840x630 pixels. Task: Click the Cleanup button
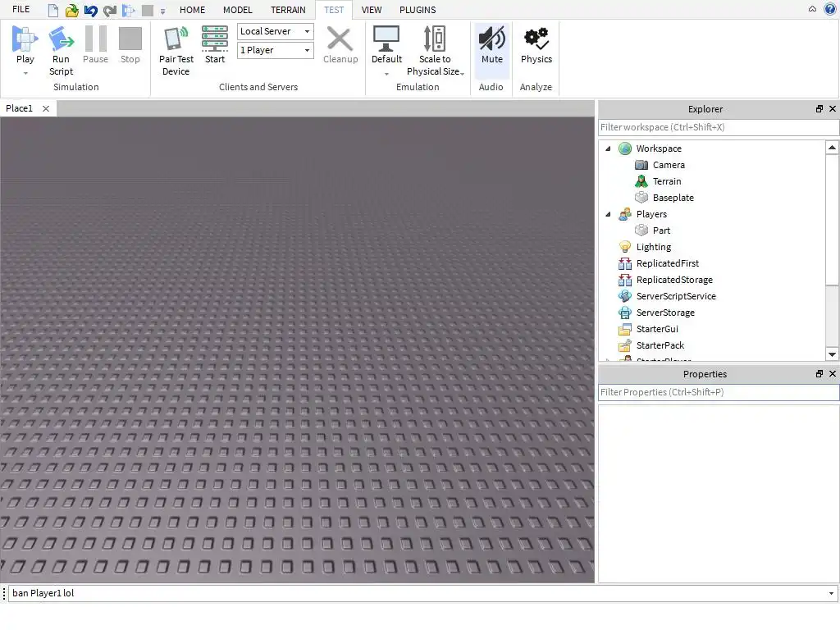(x=340, y=45)
